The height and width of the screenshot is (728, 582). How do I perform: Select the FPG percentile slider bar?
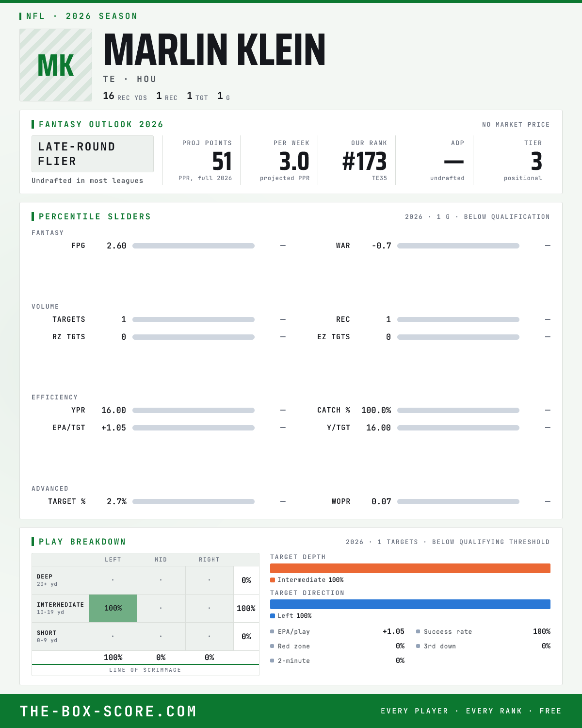194,246
